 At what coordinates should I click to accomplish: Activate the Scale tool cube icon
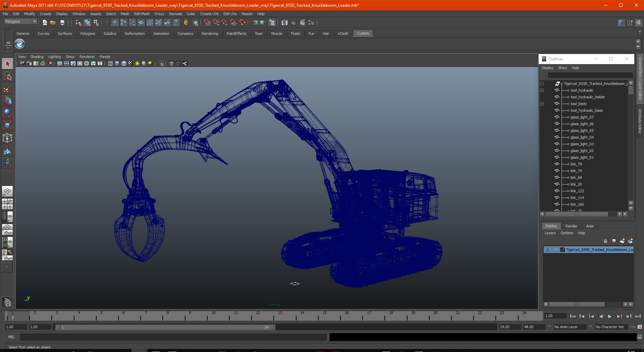pos(7,125)
